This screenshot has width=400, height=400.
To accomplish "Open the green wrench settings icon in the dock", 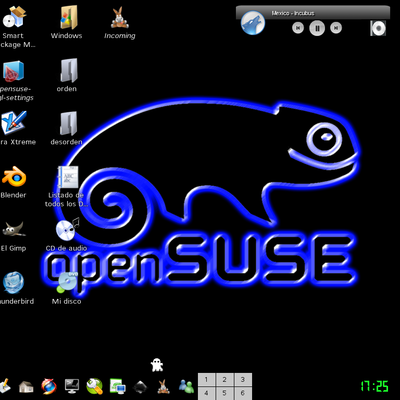I will [94, 387].
